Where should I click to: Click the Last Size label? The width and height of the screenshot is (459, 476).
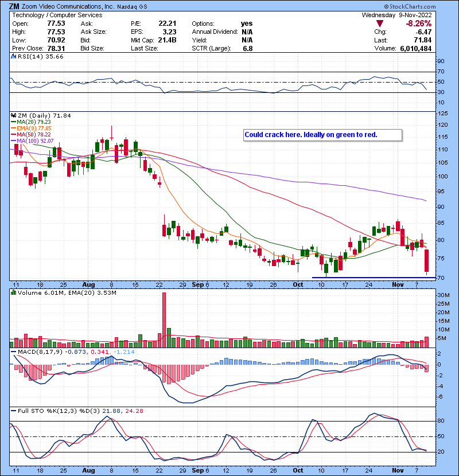pos(144,48)
